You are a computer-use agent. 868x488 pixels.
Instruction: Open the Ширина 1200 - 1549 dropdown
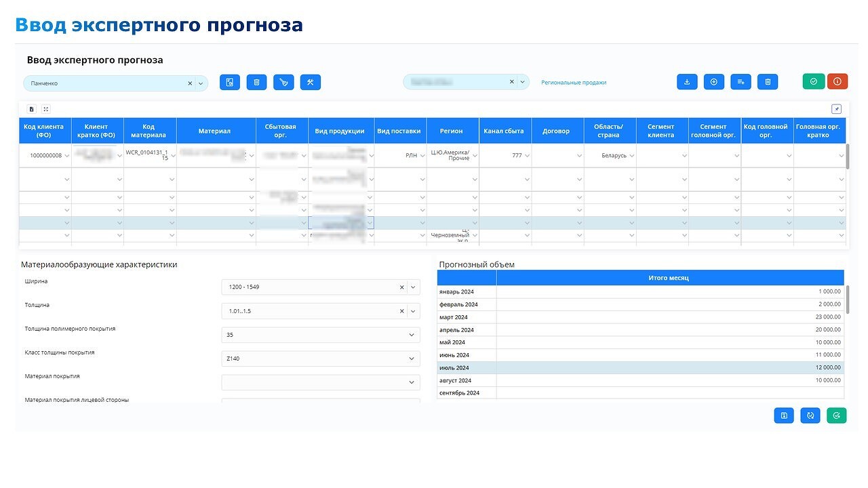tap(413, 287)
